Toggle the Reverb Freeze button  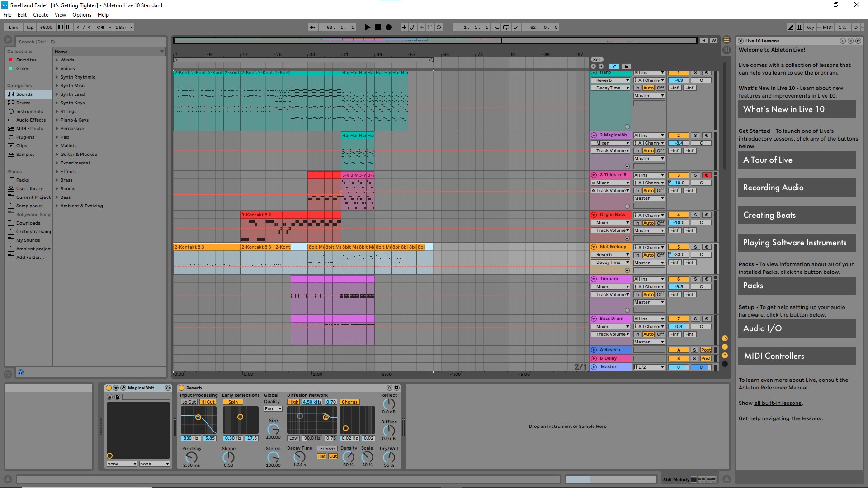(327, 449)
